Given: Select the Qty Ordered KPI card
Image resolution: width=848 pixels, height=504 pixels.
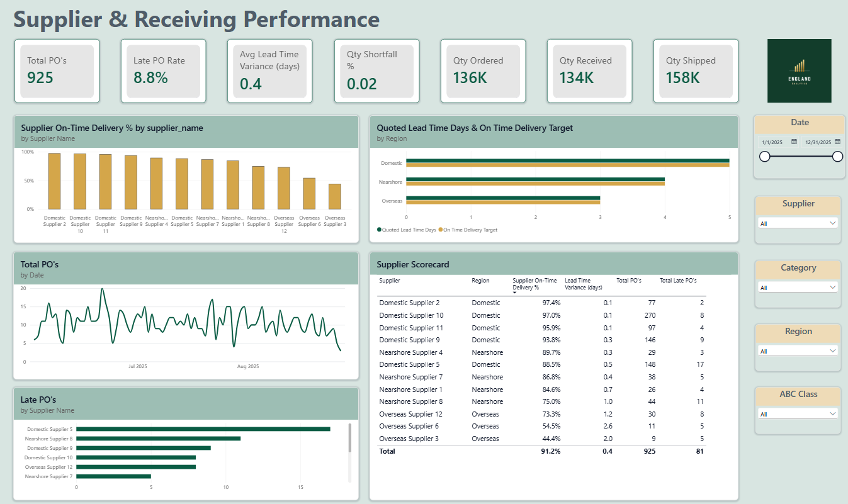Looking at the screenshot, I should [x=483, y=71].
